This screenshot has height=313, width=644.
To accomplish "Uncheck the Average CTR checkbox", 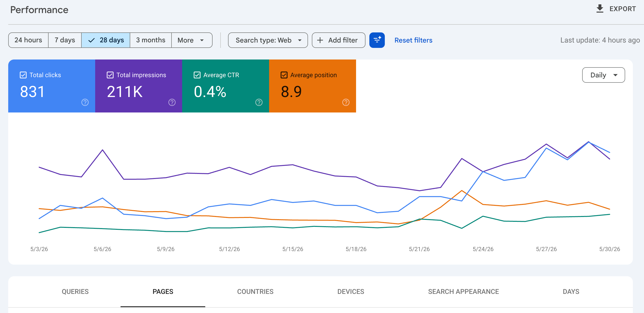I will (197, 75).
